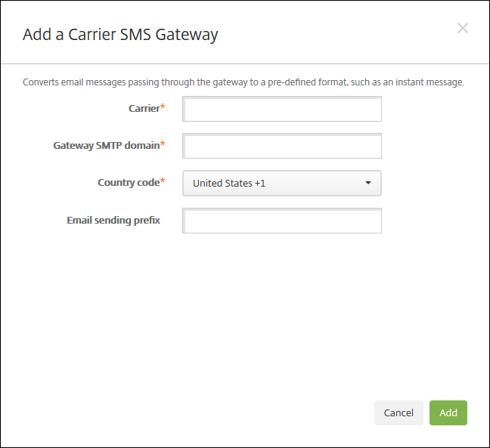Image resolution: width=490 pixels, height=448 pixels.
Task: Click the Country code label
Action: tap(129, 182)
